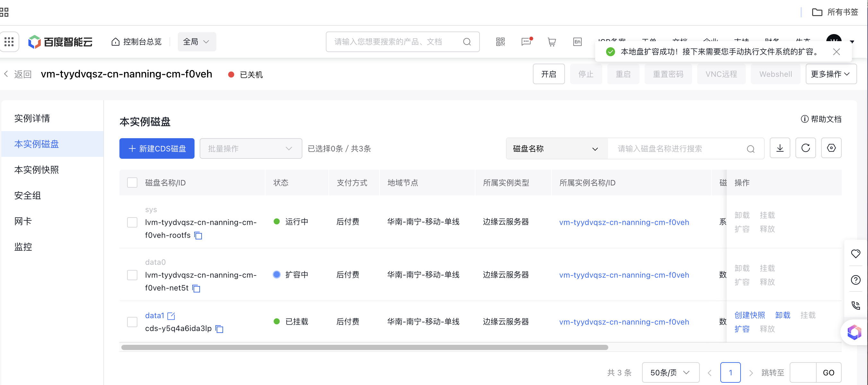Select the data0 net5t disk checkbox
This screenshot has height=385, width=868.
click(x=132, y=275)
